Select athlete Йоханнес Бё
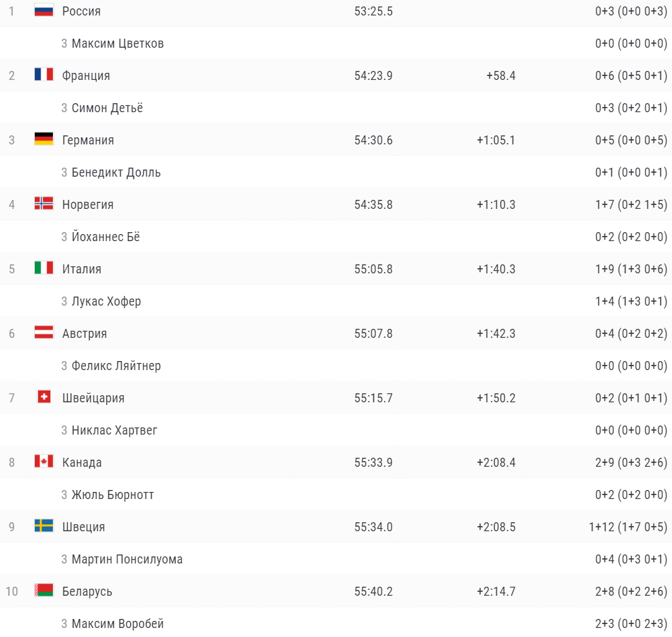The height and width of the screenshot is (637, 672). point(106,237)
